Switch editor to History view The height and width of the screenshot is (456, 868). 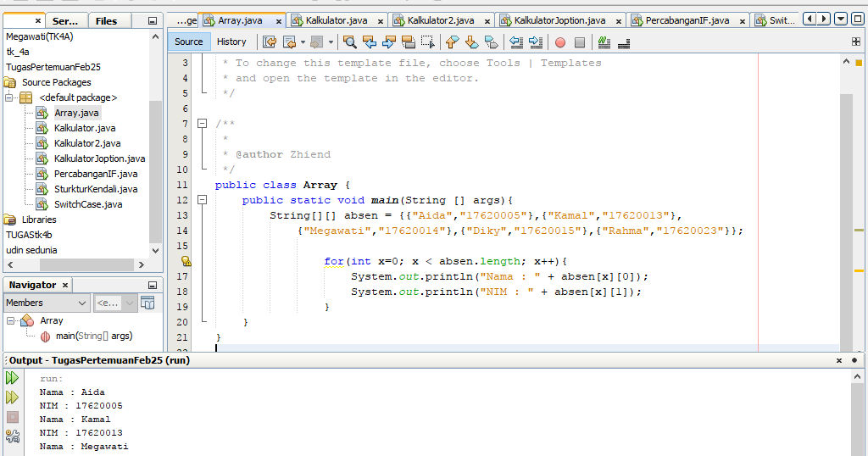[231, 42]
